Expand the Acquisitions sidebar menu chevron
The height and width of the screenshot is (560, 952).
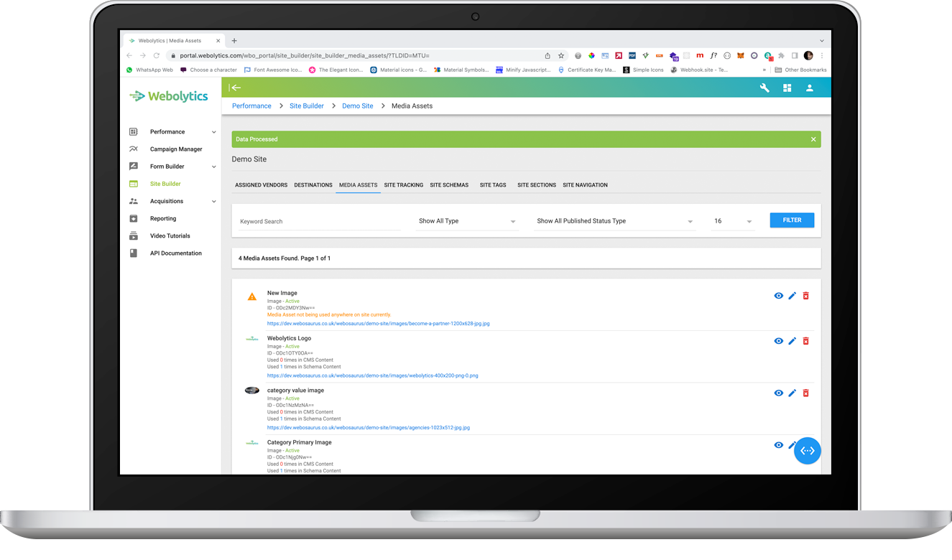(x=213, y=201)
